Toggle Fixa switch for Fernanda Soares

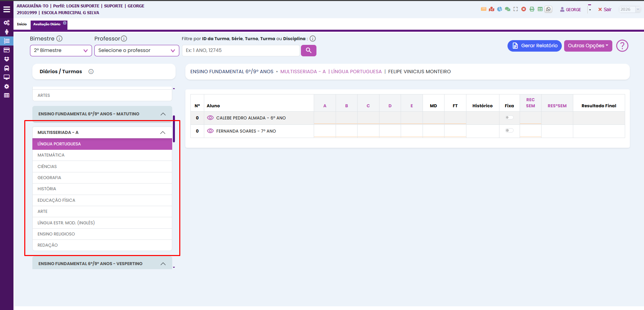tap(509, 131)
